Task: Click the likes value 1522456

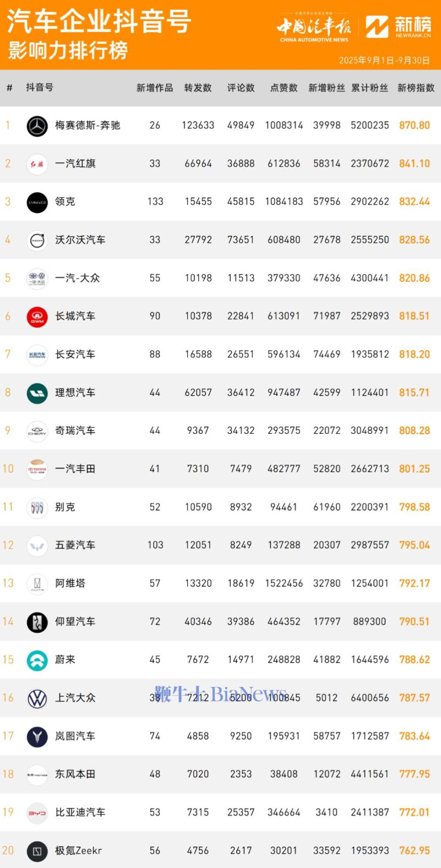Action: [284, 583]
